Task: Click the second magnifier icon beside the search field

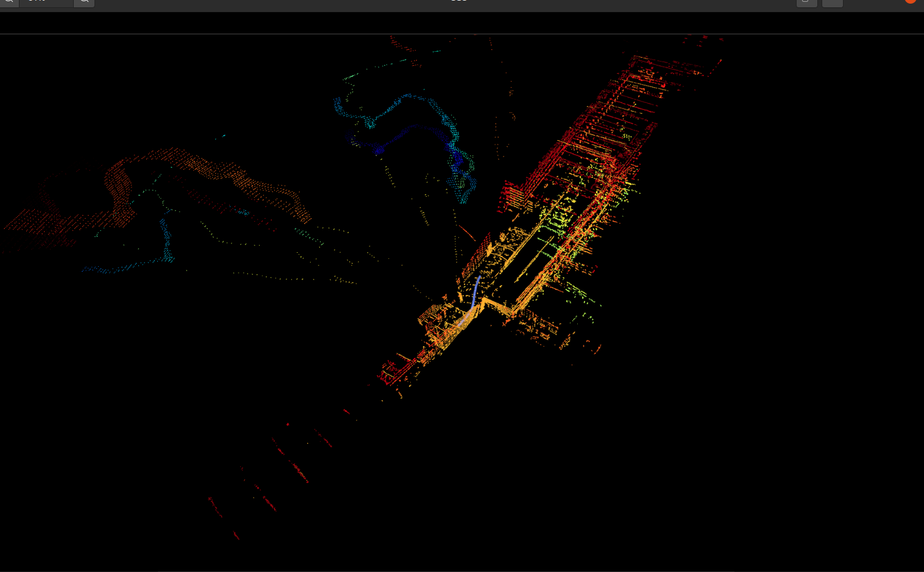Action: click(x=84, y=2)
